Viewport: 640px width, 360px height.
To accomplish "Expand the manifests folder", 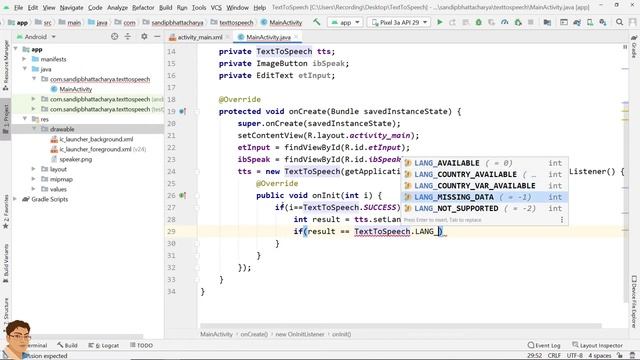I will pyautogui.click(x=24, y=59).
